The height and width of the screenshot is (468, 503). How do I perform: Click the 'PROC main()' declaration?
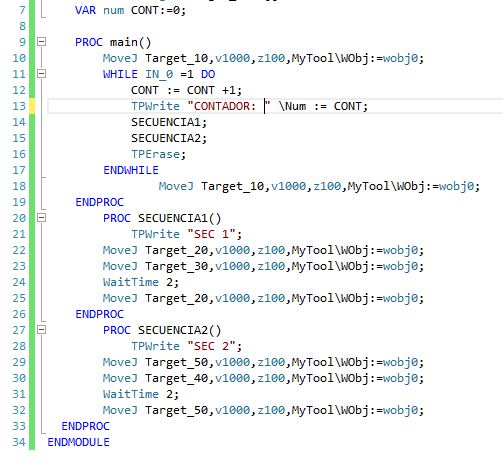coord(113,42)
